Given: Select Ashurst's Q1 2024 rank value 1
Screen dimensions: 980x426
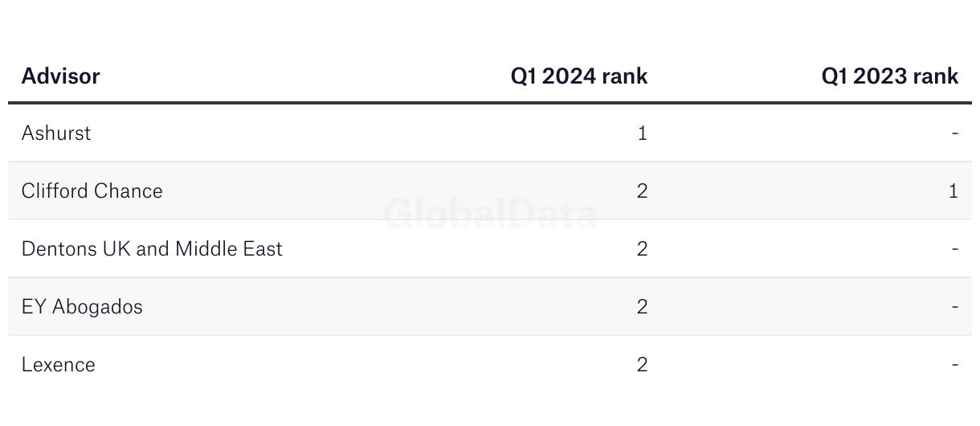Looking at the screenshot, I should pyautogui.click(x=643, y=133).
